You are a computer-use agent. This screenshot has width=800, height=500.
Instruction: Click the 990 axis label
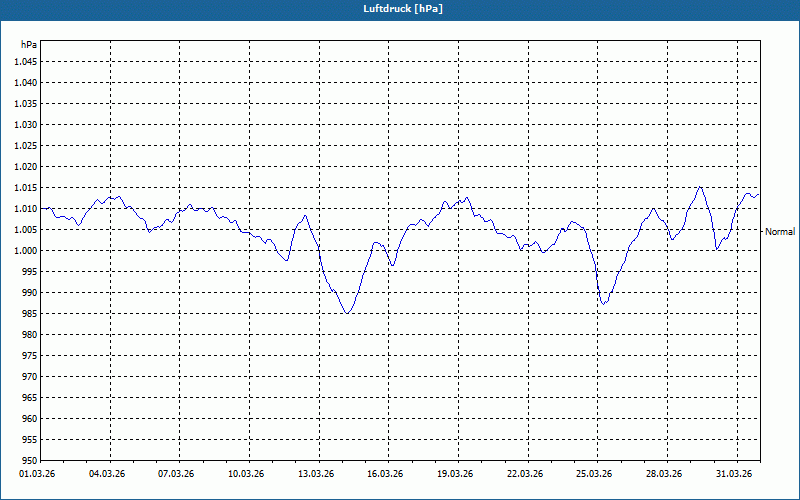pos(30,293)
